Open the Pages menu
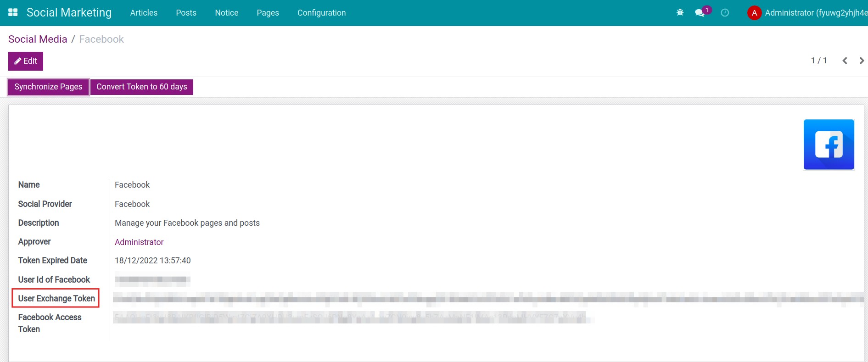Screen dimensions: 868x362 click(x=268, y=13)
